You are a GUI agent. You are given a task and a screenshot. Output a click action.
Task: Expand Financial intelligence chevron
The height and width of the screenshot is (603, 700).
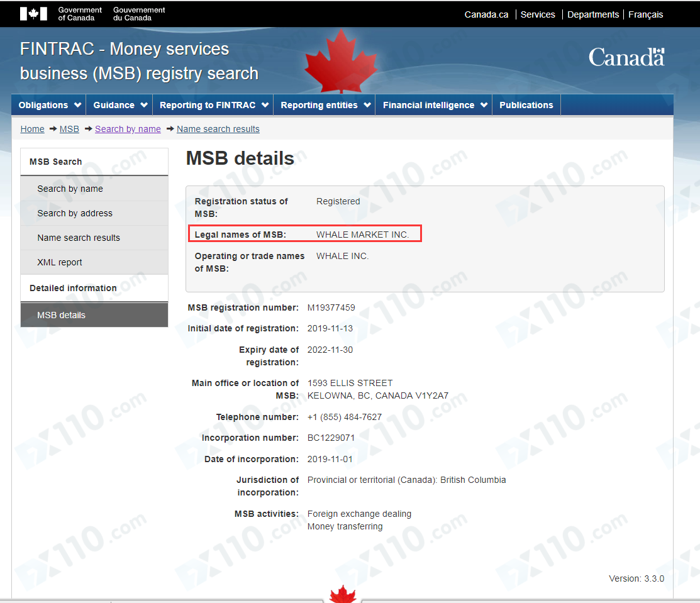[484, 105]
